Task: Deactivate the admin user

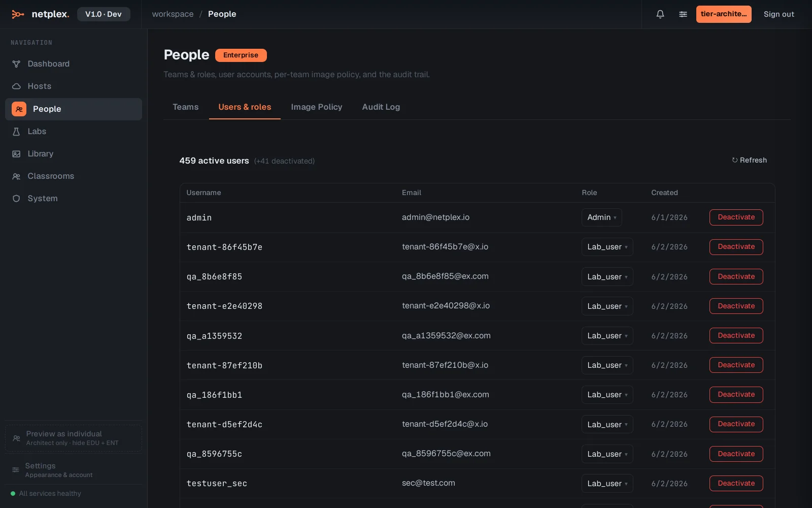Action: click(736, 217)
